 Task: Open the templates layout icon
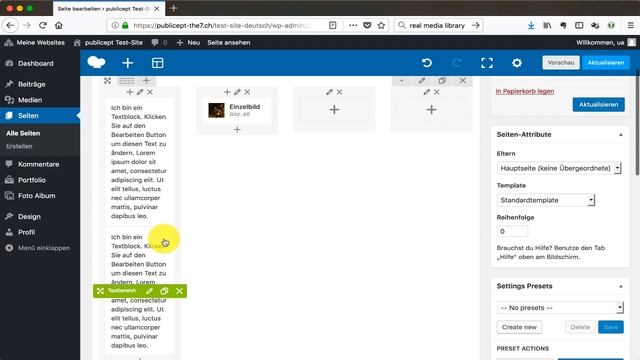[158, 63]
